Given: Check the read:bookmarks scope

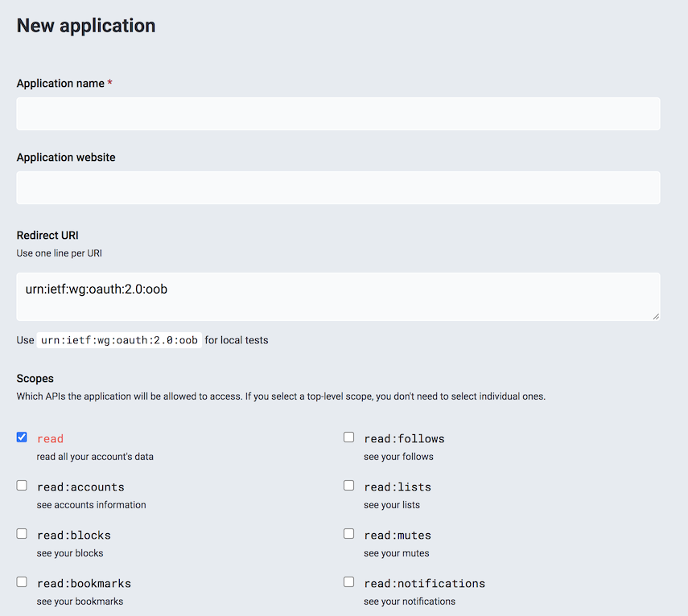Looking at the screenshot, I should point(22,581).
